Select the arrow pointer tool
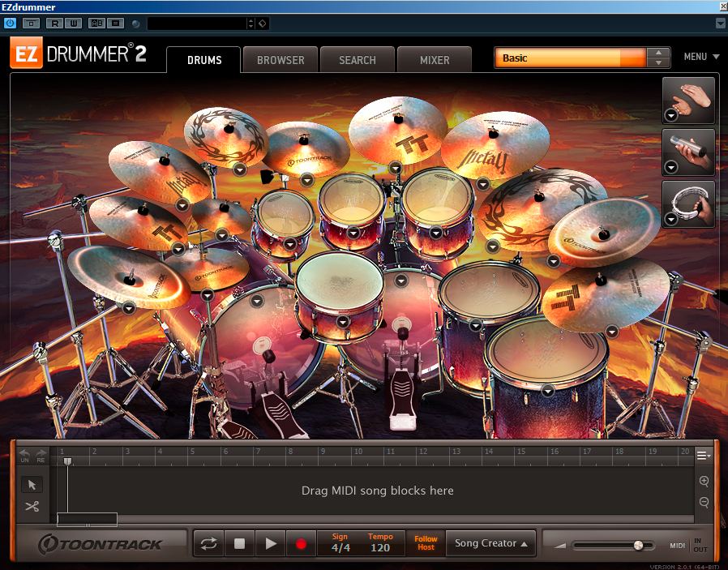This screenshot has width=728, height=570. coord(32,485)
